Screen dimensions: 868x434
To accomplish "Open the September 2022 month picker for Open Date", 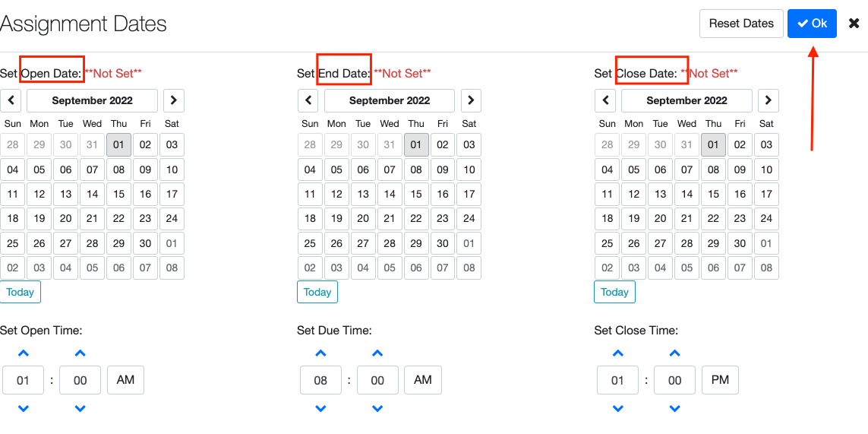I will click(92, 100).
